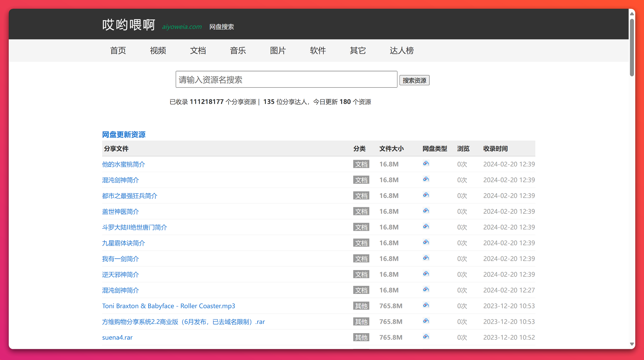Go to the 音乐 category
This screenshot has width=644, height=360.
tap(238, 51)
